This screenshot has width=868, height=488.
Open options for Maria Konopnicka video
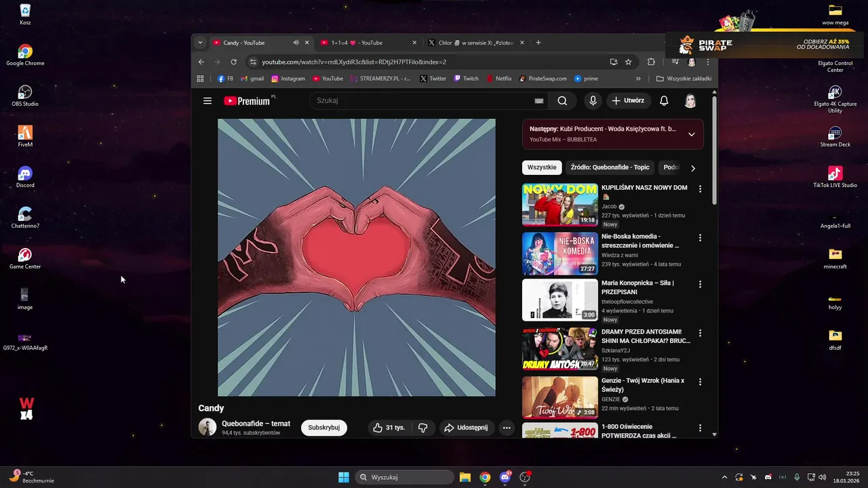(701, 285)
